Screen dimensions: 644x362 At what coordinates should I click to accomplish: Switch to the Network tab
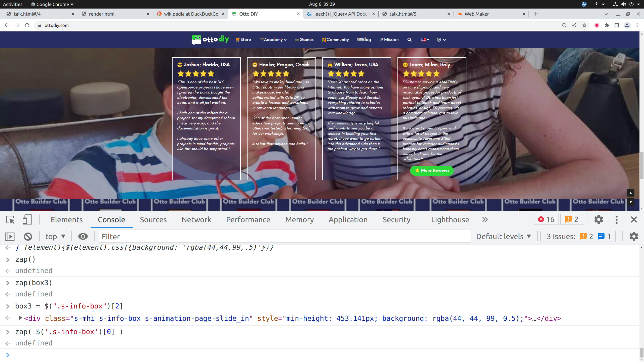[196, 220]
